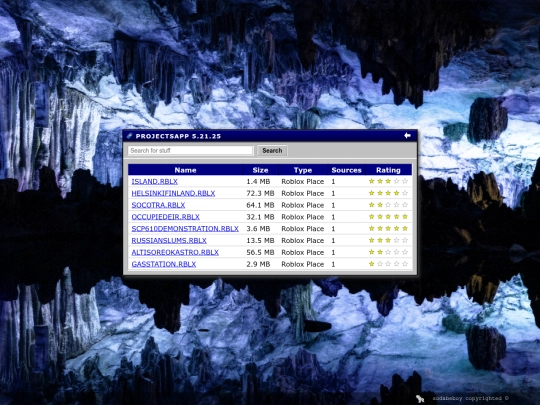Open OCCUPIEDEIR.RBLX link
540x405 pixels.
(x=166, y=217)
